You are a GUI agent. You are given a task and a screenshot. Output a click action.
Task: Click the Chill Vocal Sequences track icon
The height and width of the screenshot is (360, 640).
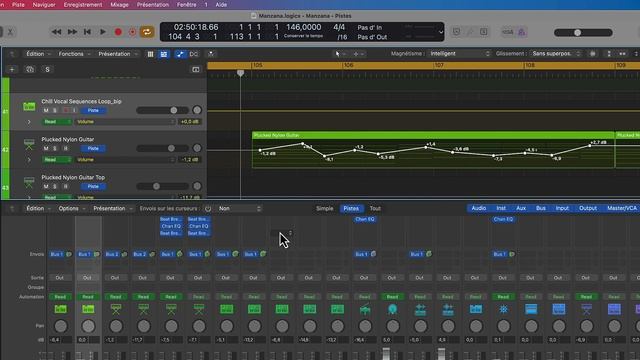click(x=29, y=107)
